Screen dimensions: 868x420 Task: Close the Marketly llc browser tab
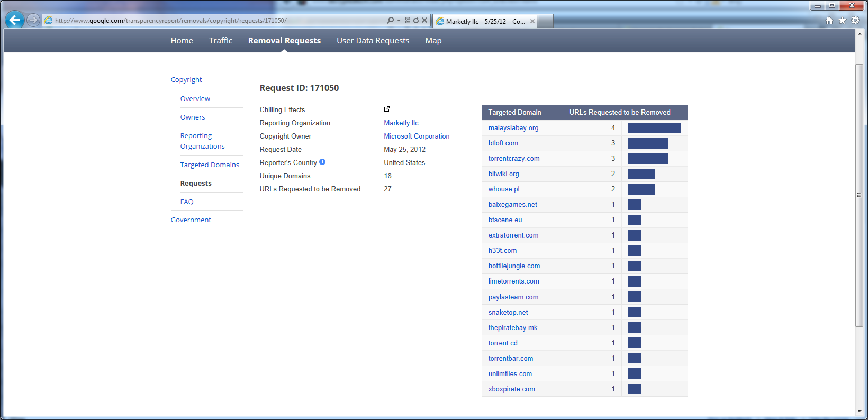click(x=532, y=21)
